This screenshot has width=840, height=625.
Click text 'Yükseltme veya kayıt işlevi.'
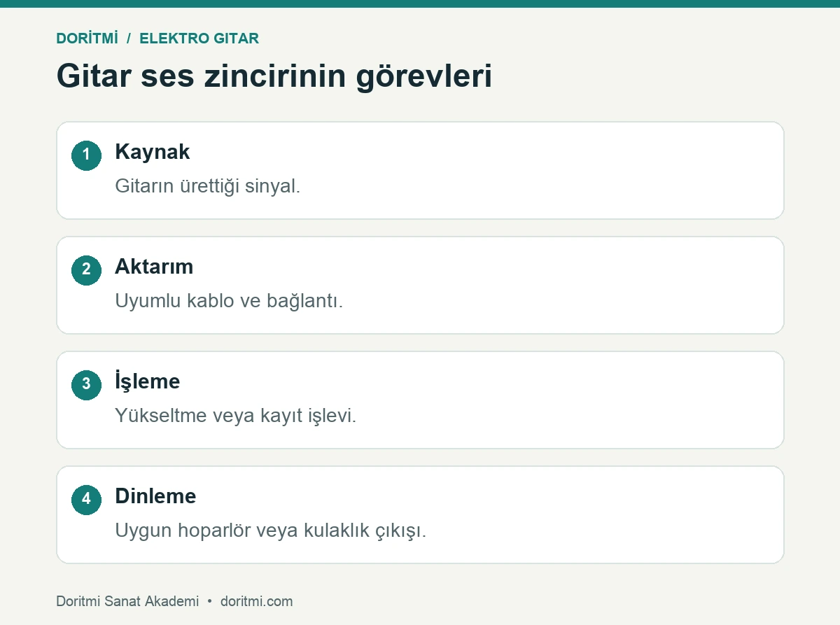(236, 416)
